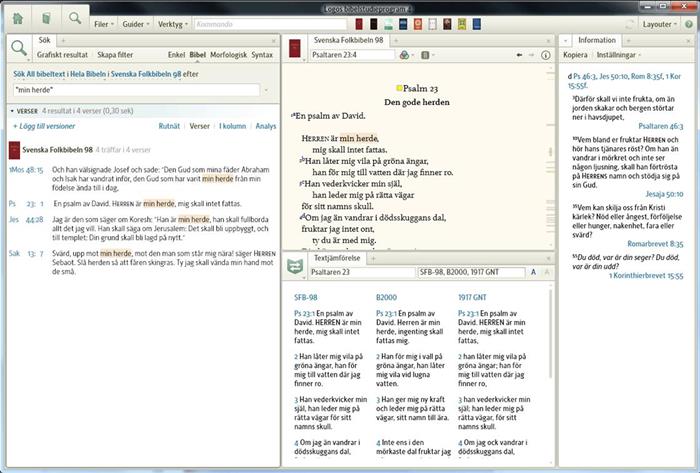700x473 pixels.
Task: Open the Layouter dropdown
Action: pyautogui.click(x=660, y=24)
